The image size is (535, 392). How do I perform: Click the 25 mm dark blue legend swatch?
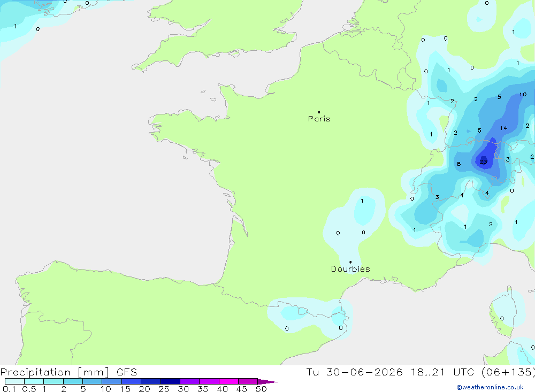click(x=170, y=381)
